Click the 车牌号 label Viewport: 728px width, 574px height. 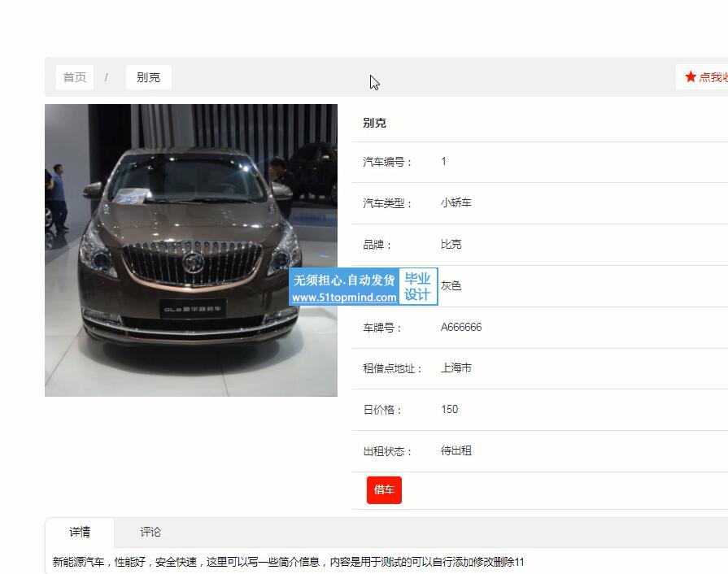point(382,328)
